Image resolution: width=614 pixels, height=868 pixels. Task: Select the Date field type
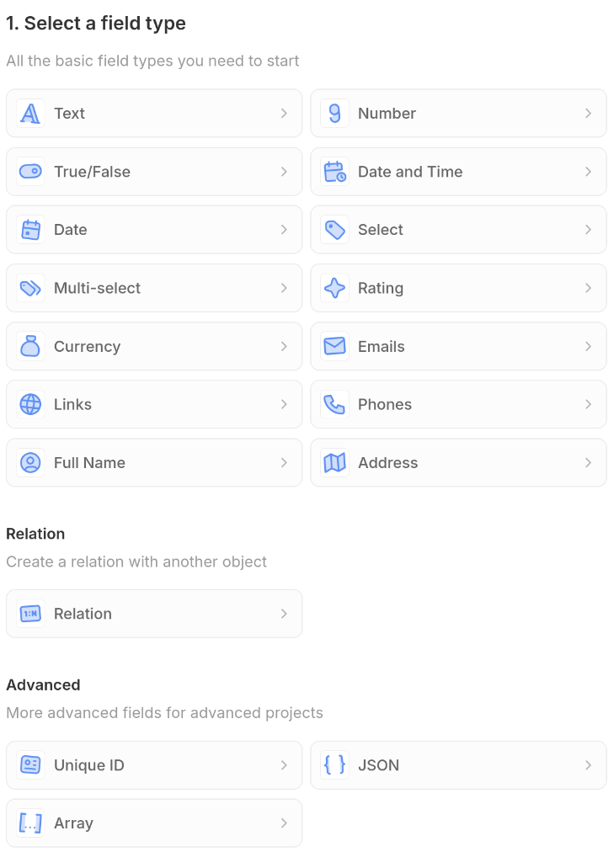click(x=154, y=229)
